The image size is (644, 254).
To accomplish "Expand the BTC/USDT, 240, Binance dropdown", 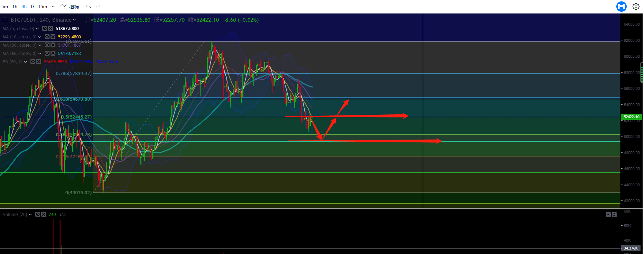I will click(x=74, y=20).
